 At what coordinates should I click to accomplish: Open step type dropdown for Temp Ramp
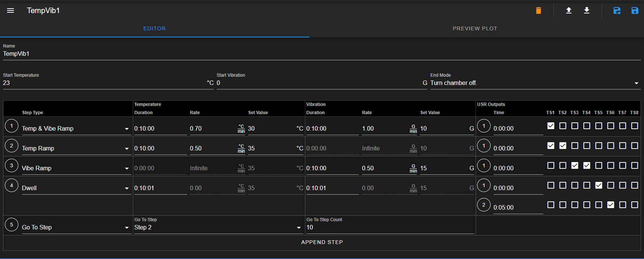click(76, 148)
